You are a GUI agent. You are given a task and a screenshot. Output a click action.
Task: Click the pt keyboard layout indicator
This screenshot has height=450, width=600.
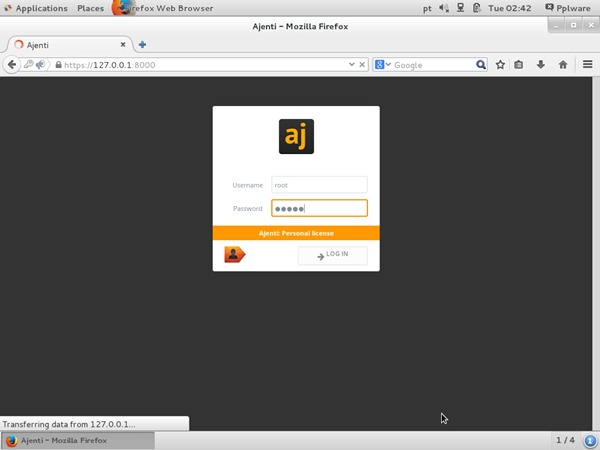pos(427,8)
